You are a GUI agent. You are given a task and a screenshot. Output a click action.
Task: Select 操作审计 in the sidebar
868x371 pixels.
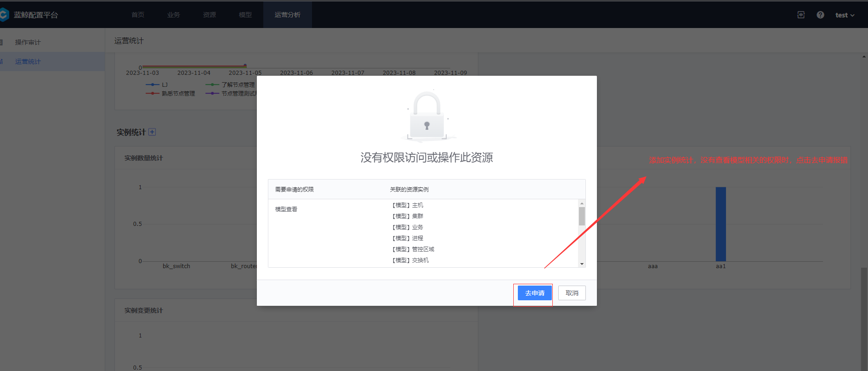point(28,42)
